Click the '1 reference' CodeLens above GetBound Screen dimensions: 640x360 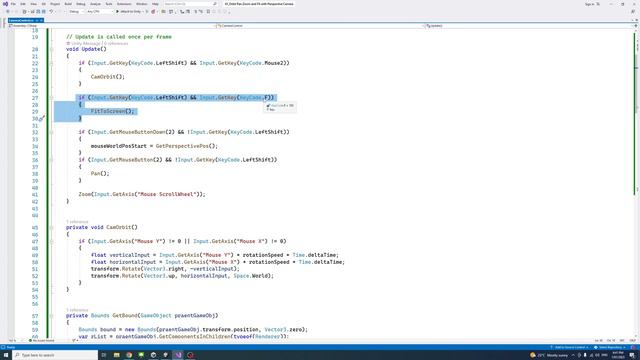[x=77, y=310]
